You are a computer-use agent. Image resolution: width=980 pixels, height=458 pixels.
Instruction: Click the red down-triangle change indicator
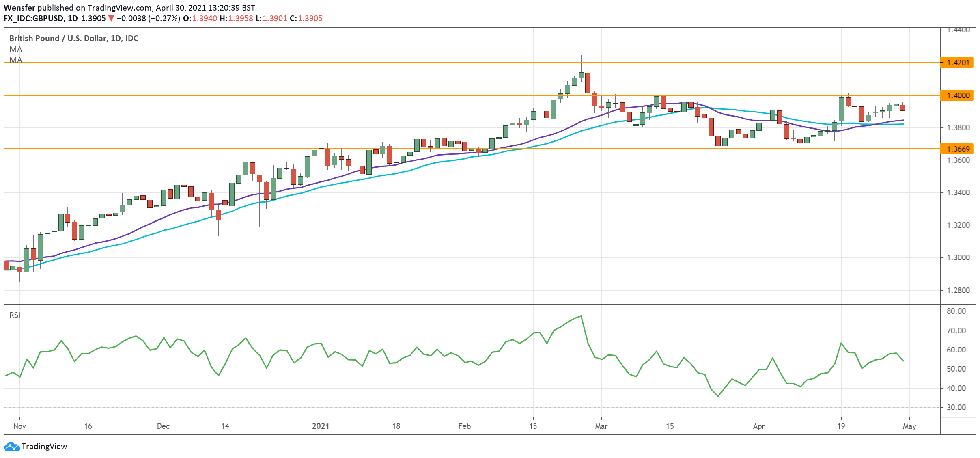(x=111, y=18)
